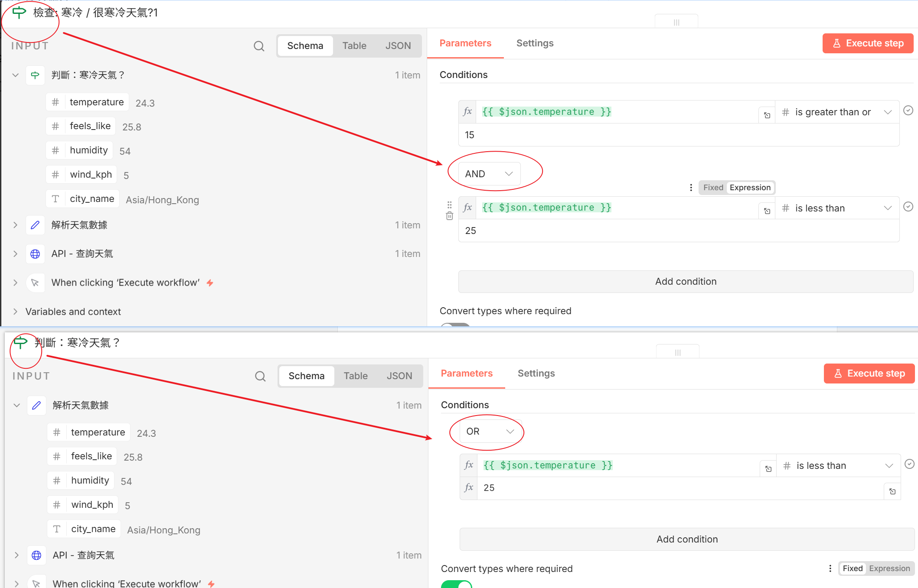Image resolution: width=918 pixels, height=588 pixels.
Task: Click Execute step button in top panel
Action: [x=868, y=43]
